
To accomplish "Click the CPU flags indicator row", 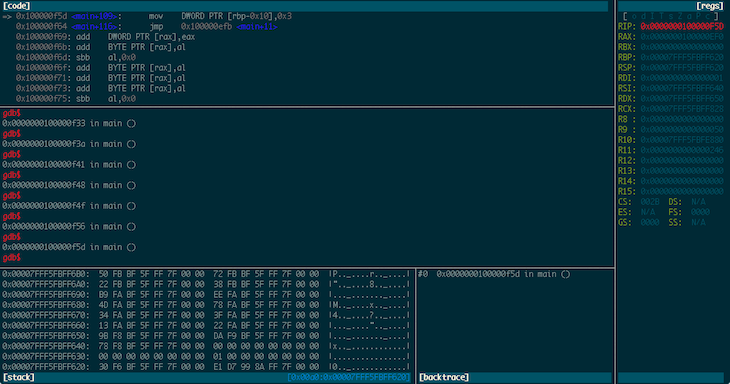I will pyautogui.click(x=671, y=16).
